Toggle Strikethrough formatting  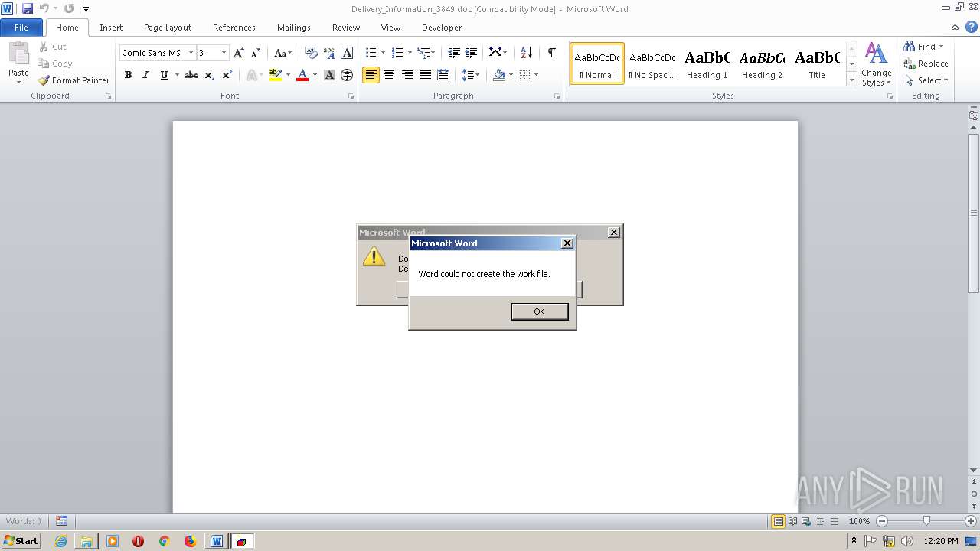click(191, 75)
